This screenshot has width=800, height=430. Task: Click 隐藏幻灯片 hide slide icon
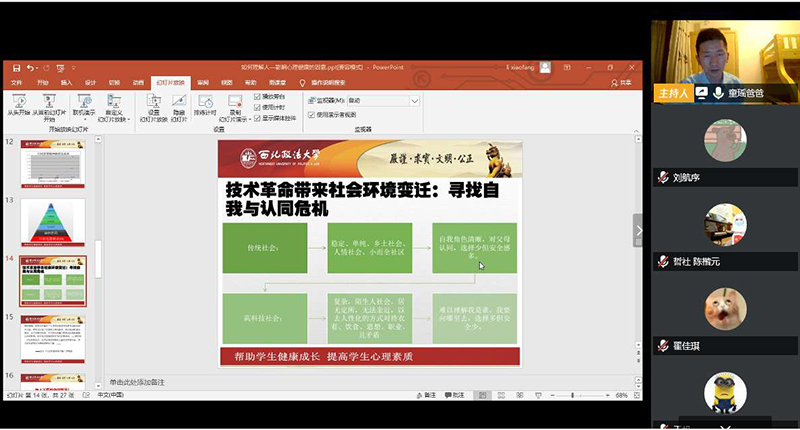pos(178,104)
